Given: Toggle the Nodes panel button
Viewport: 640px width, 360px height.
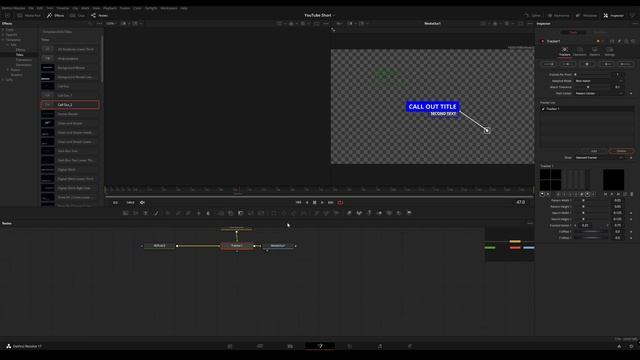Looking at the screenshot, I should [x=100, y=16].
